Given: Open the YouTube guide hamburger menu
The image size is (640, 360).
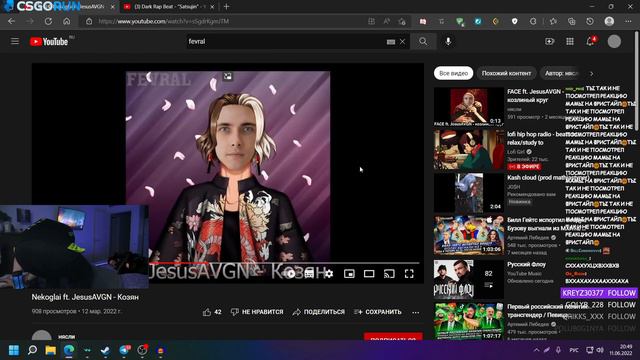Looking at the screenshot, I should click(x=15, y=41).
